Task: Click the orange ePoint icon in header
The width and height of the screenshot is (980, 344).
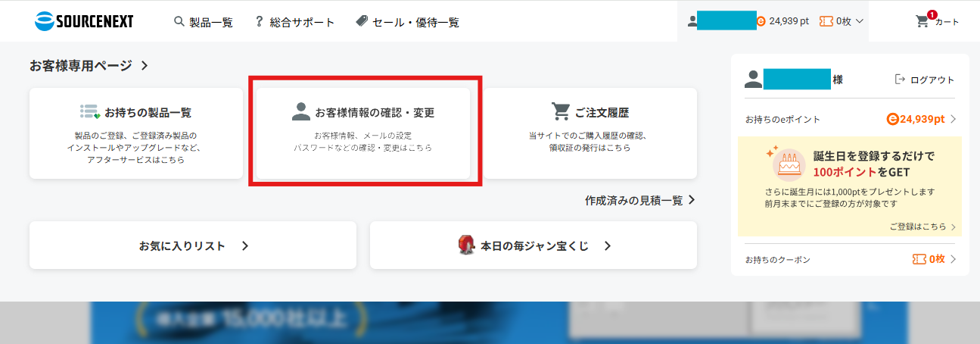Action: [x=761, y=22]
